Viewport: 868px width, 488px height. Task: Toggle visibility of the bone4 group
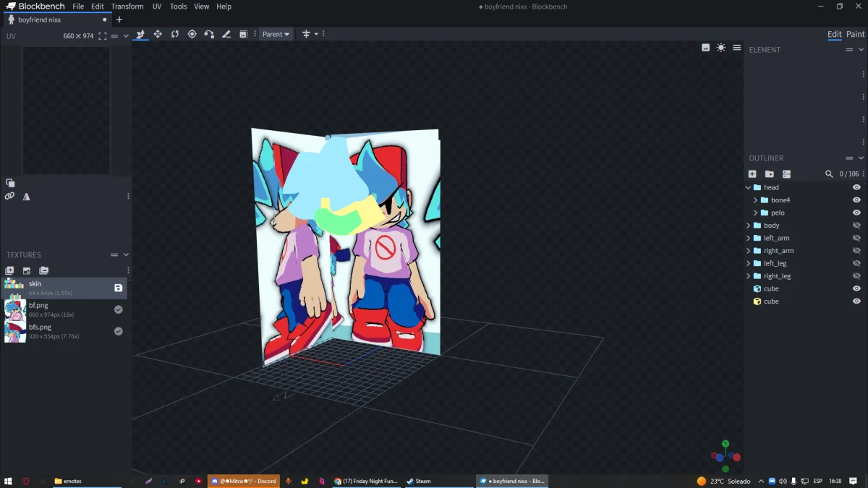856,200
